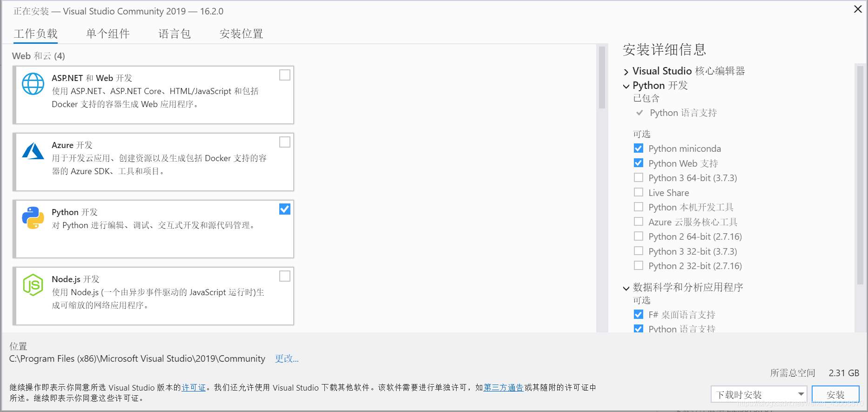Select the Azure 开发 workload card
Viewport: 868px width, 412px height.
pos(153,162)
